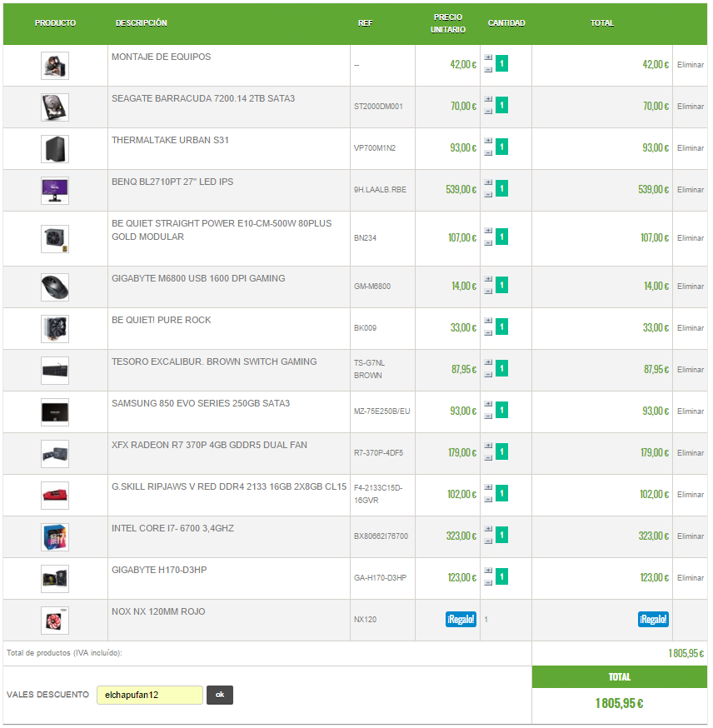This screenshot has width=713, height=728.
Task: Open XFX Radeon graphics card thumbnail
Action: (x=55, y=454)
